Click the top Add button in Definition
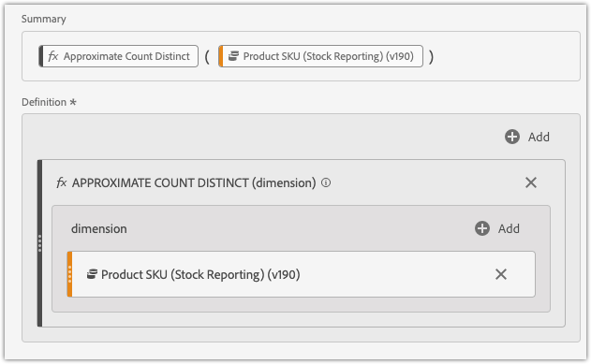This screenshot has width=591, height=364. (x=527, y=137)
